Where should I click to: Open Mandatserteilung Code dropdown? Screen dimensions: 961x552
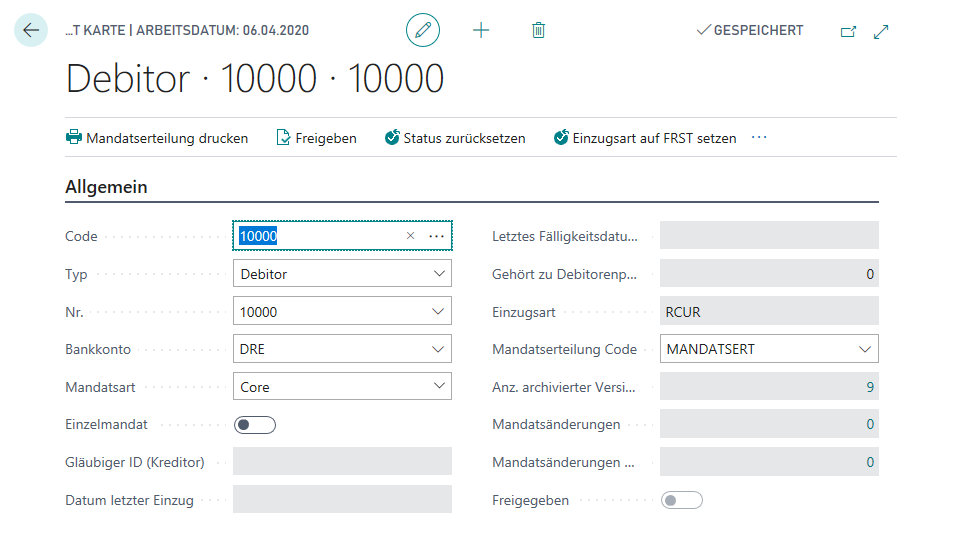(865, 349)
